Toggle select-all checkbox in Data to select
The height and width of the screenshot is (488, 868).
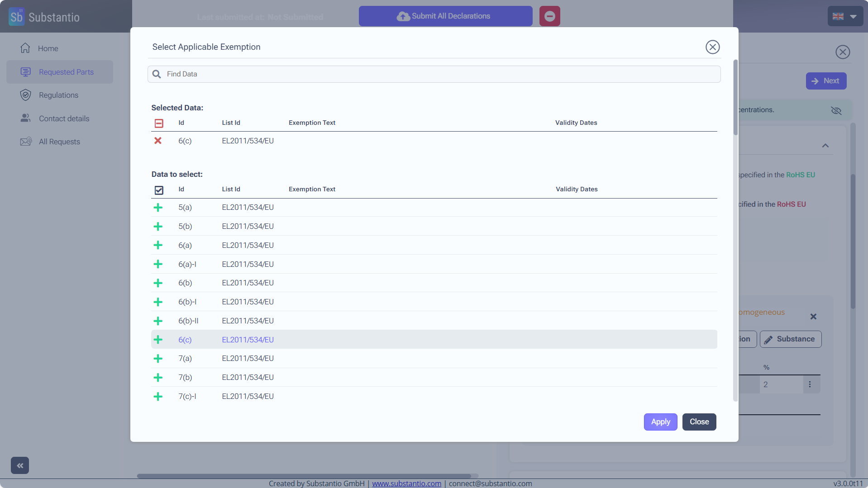(159, 190)
